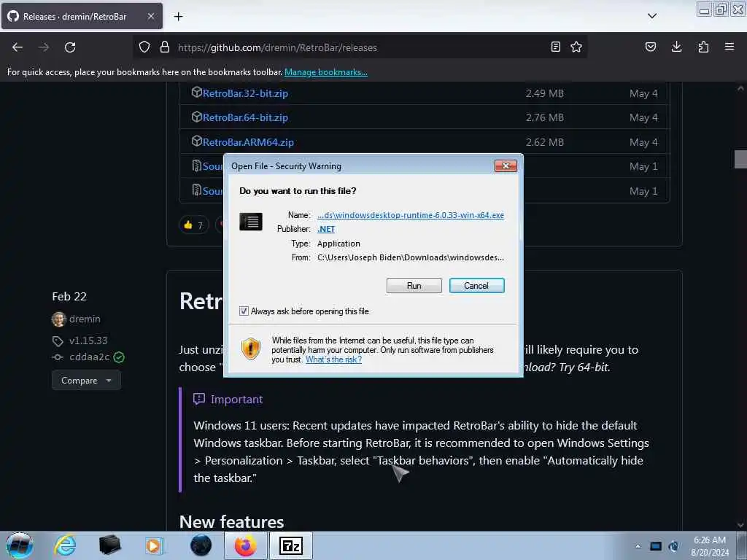Download RetroBar.32-bit.zip asset
Screen dimensions: 747x560
tap(245, 93)
